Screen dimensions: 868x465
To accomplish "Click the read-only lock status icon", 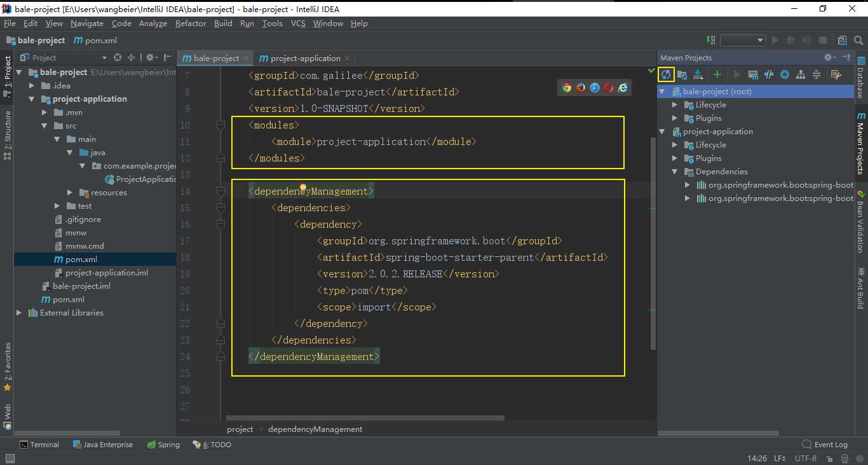I will 829,458.
